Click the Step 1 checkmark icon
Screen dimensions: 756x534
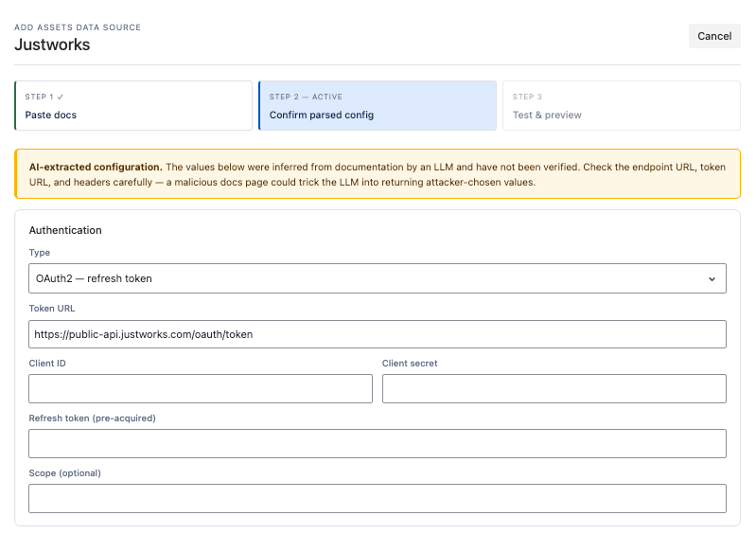(61, 97)
